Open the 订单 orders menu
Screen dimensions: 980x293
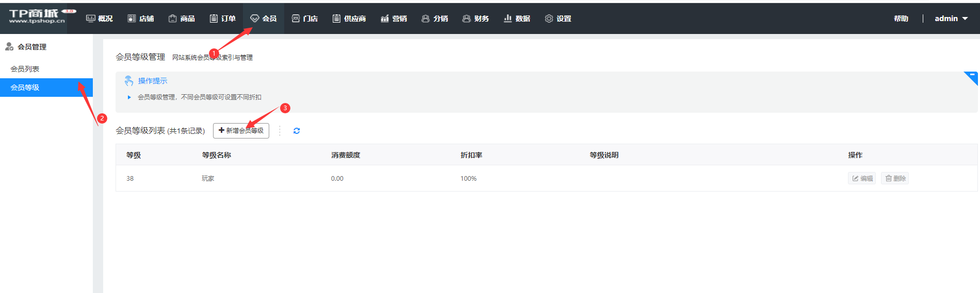tap(223, 19)
